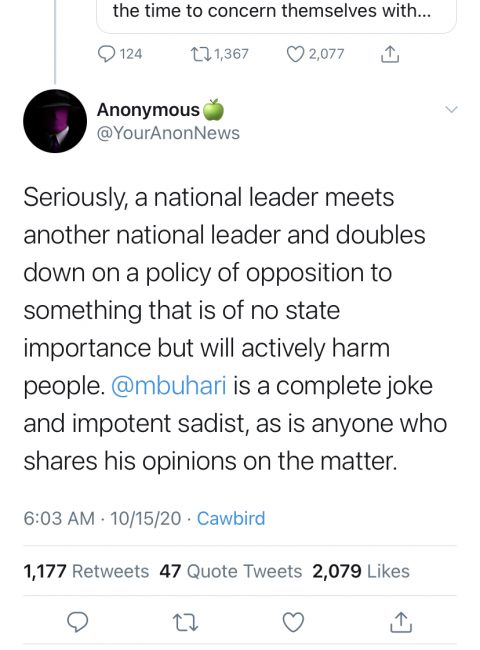Retweet the parent tweet showing 1,367
The width and height of the screenshot is (480, 650).
coord(219,54)
